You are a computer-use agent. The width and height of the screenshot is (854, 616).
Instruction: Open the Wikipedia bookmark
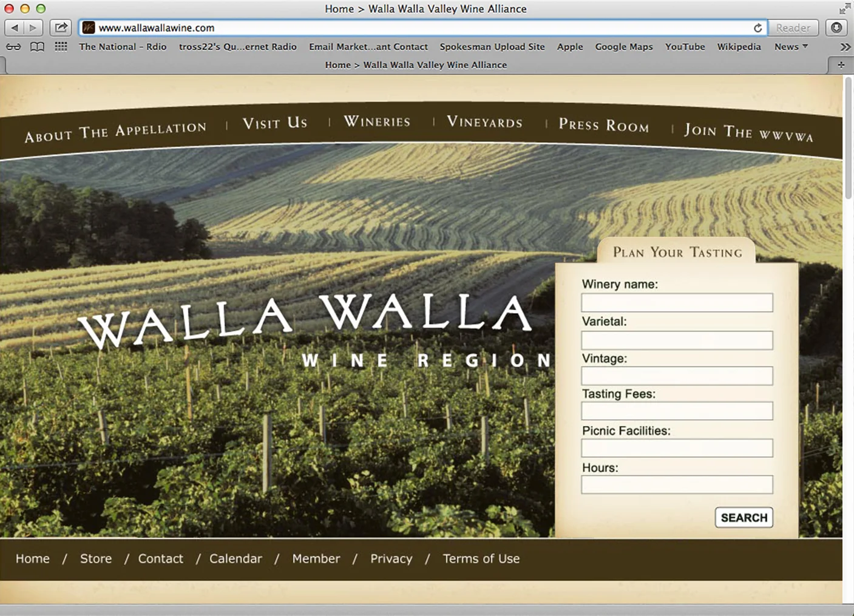click(739, 47)
